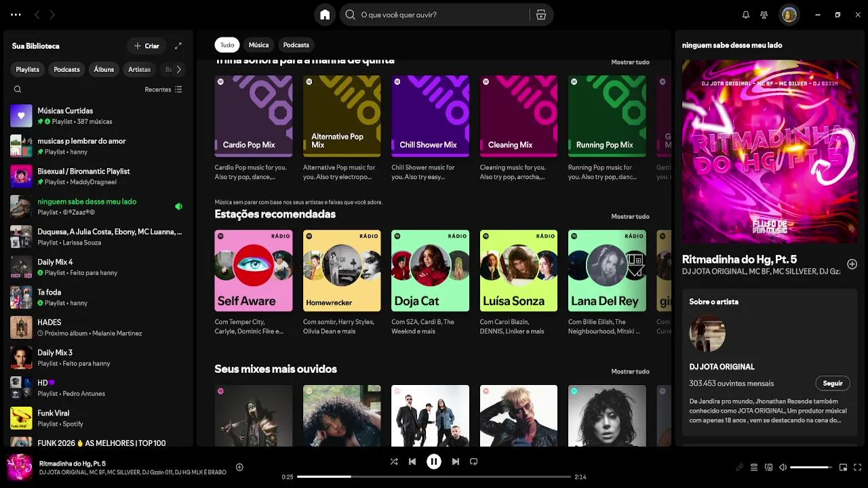Go back with the left arrow

[x=37, y=14]
